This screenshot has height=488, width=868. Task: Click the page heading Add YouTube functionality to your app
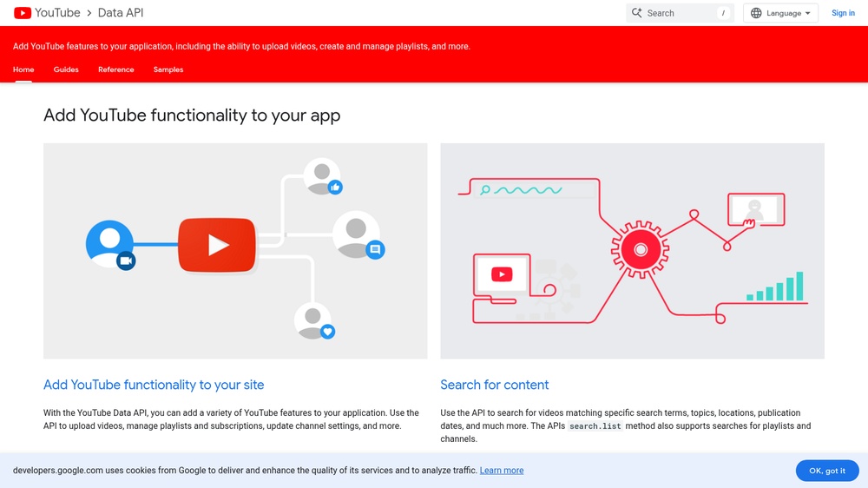[192, 115]
